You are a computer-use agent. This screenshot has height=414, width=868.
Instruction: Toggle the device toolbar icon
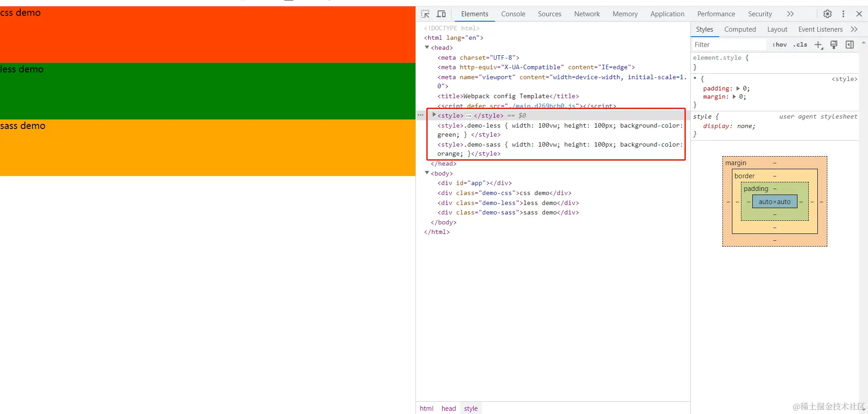[x=441, y=14]
